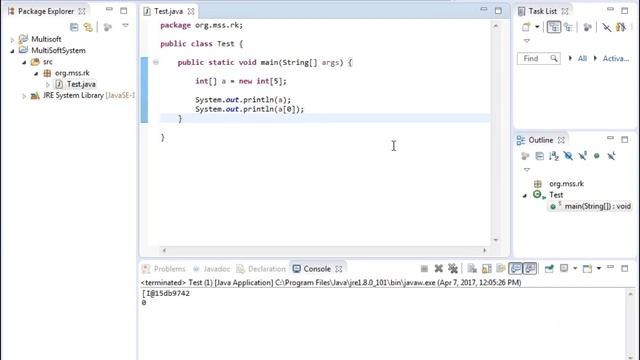Maximize the Console view
The image size is (640, 360).
pyautogui.click(x=624, y=268)
